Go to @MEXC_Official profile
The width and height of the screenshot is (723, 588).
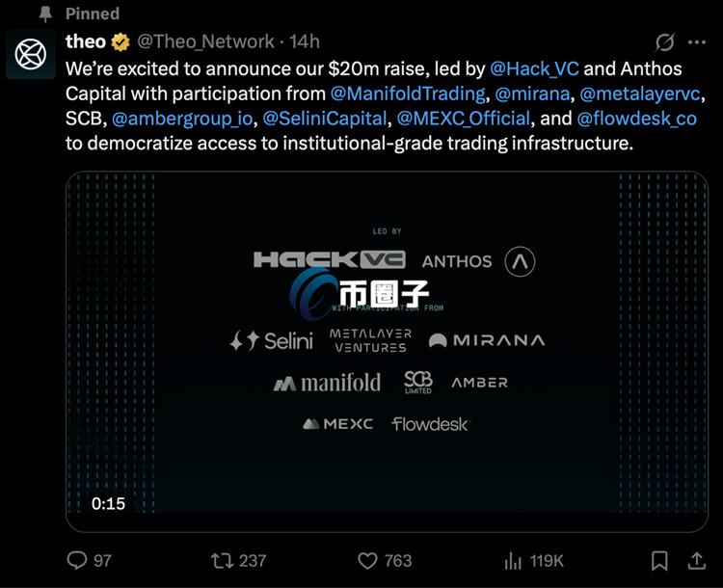464,119
